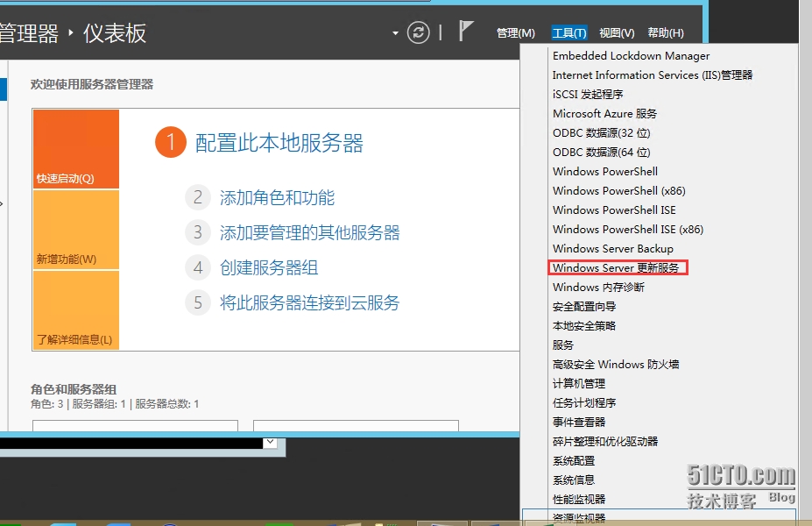Open the dropdown arrow beside refresh
Image resolution: width=812 pixels, height=526 pixels.
click(396, 33)
